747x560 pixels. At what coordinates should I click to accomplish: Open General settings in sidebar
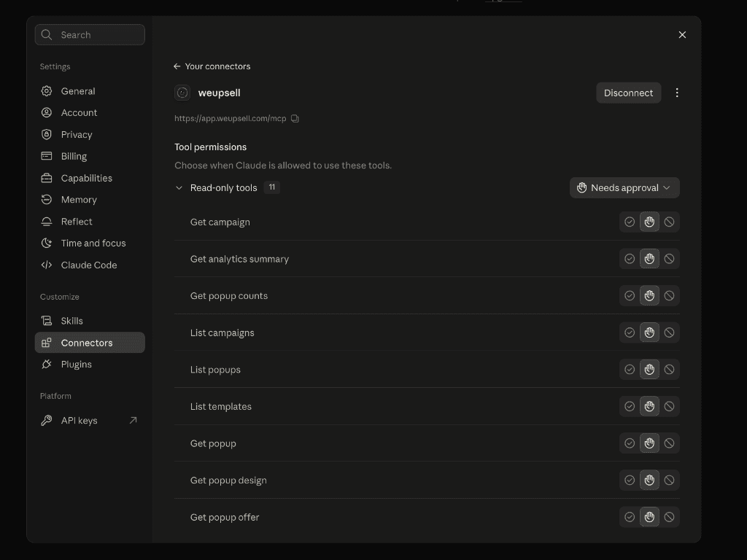[x=90, y=91]
